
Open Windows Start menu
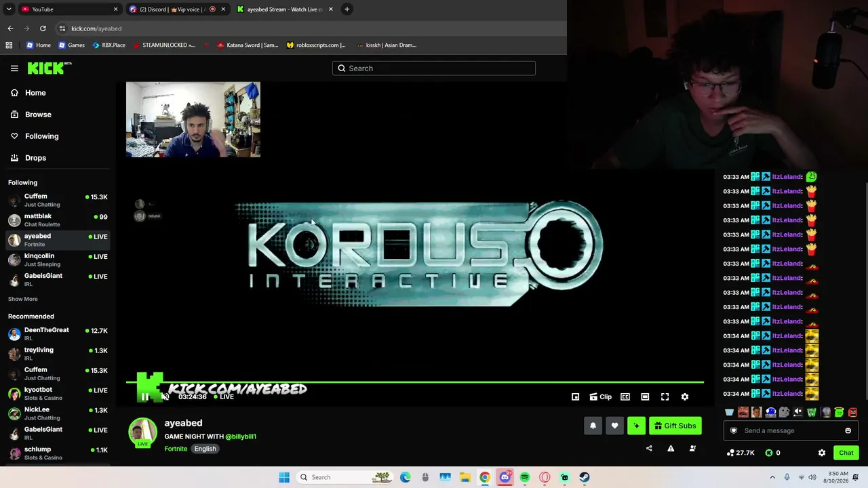click(x=284, y=477)
